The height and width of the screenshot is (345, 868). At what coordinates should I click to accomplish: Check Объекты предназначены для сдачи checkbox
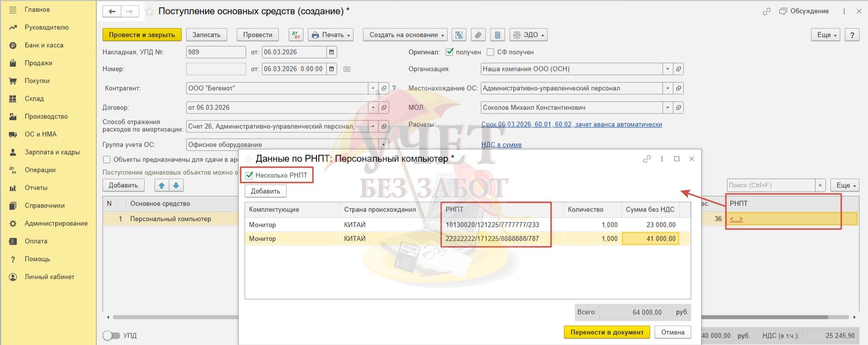coord(106,159)
